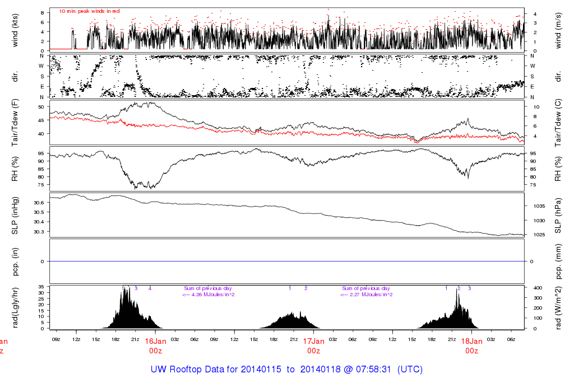
Task: Select the "rad (W/m^2)" axis label
Action: 558,308
